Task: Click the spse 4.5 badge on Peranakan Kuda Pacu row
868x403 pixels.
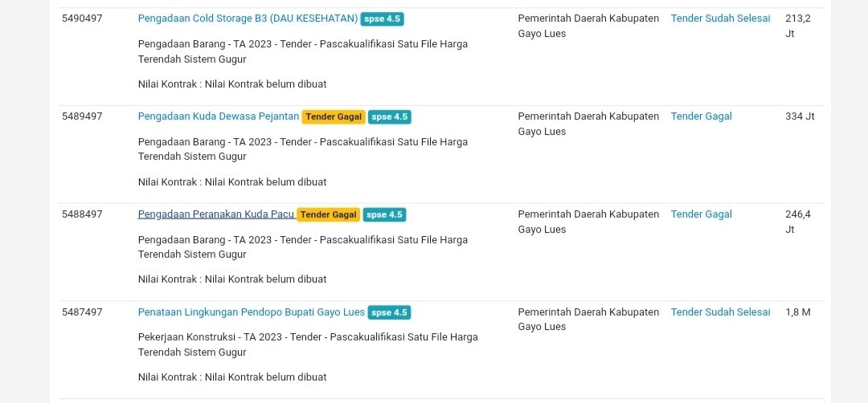Action: [x=384, y=215]
